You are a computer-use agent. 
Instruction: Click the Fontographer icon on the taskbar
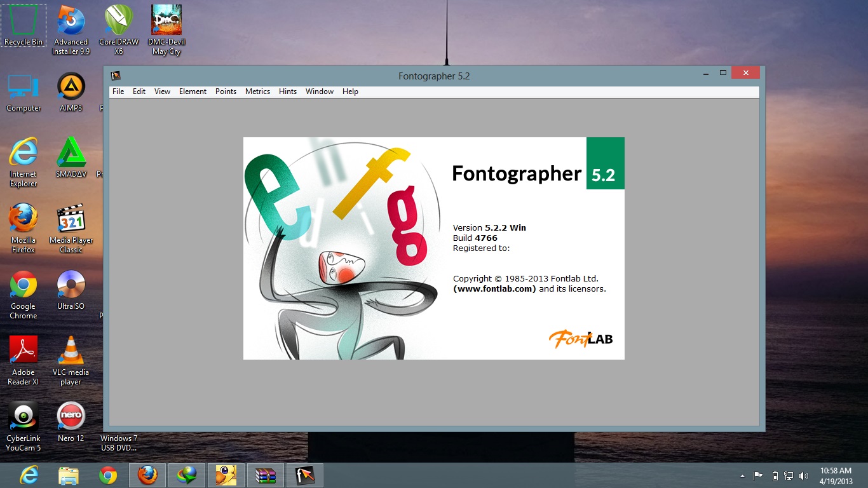tap(304, 475)
